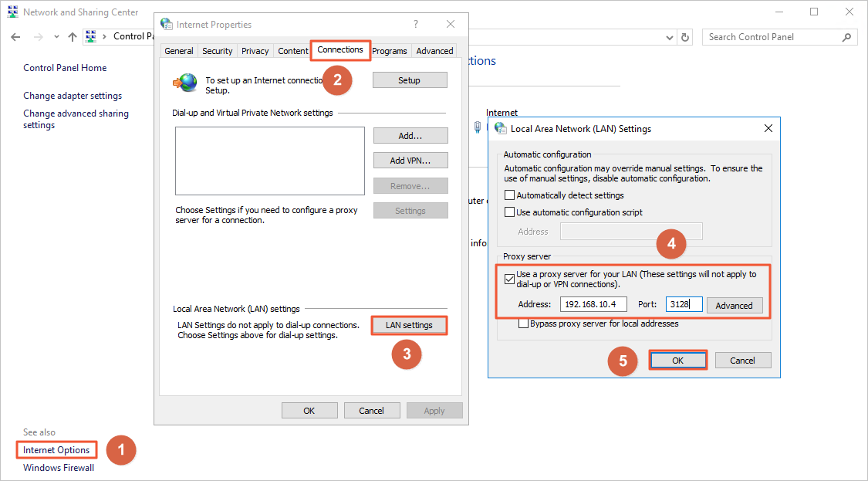Image resolution: width=868 pixels, height=481 pixels.
Task: Maximize the Network and Sharing Center window
Action: (814, 12)
